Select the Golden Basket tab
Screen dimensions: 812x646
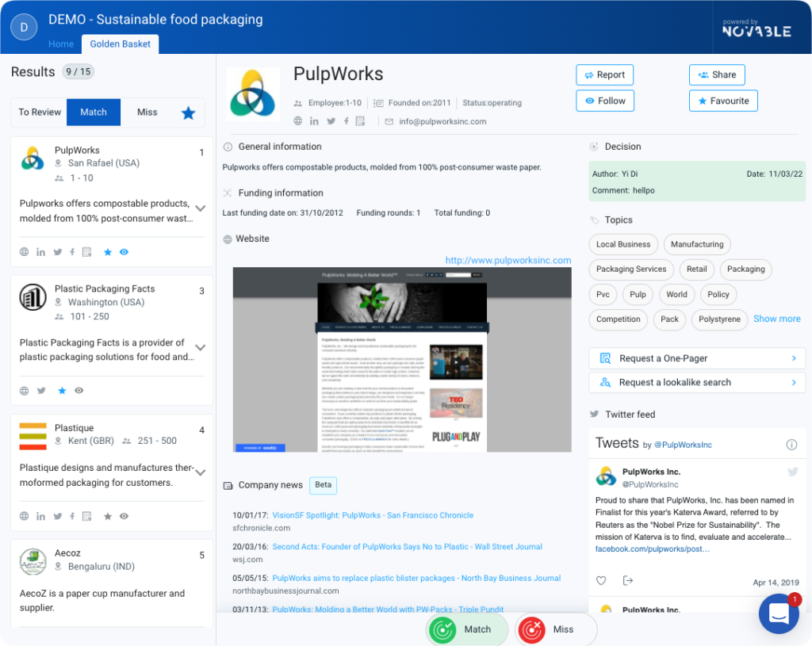click(121, 44)
